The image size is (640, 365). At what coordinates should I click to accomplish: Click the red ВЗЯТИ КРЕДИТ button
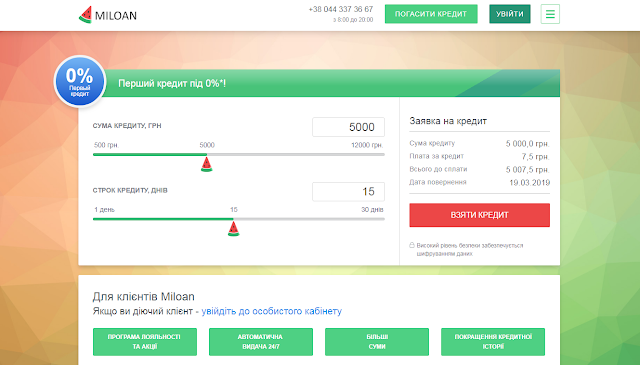pyautogui.click(x=480, y=215)
